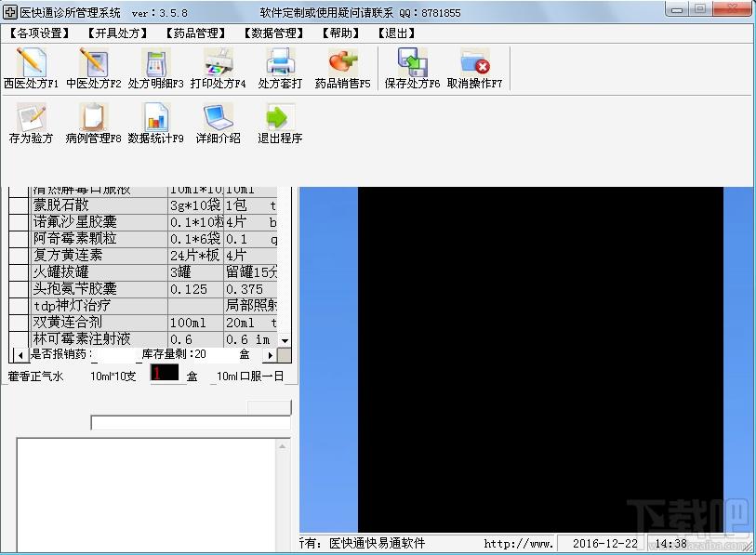This screenshot has height=555, width=756.
Task: Click the 存为验方 icon
Action: [32, 124]
